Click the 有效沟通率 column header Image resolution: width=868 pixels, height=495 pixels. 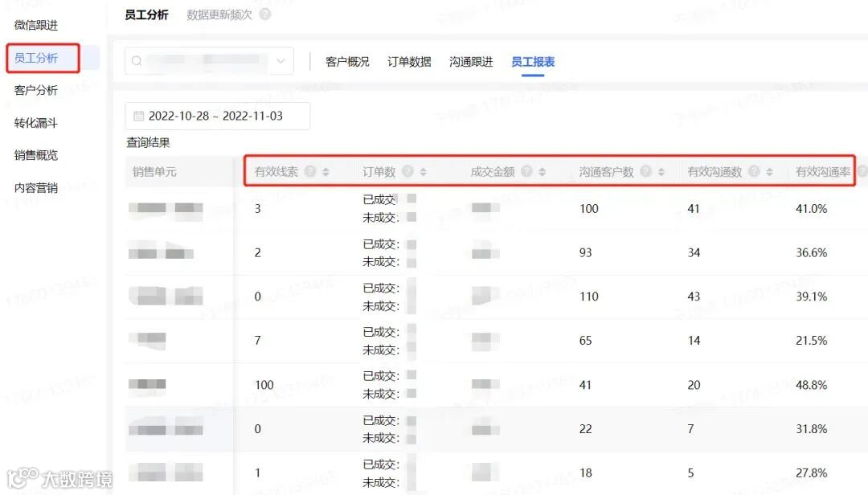tap(823, 172)
